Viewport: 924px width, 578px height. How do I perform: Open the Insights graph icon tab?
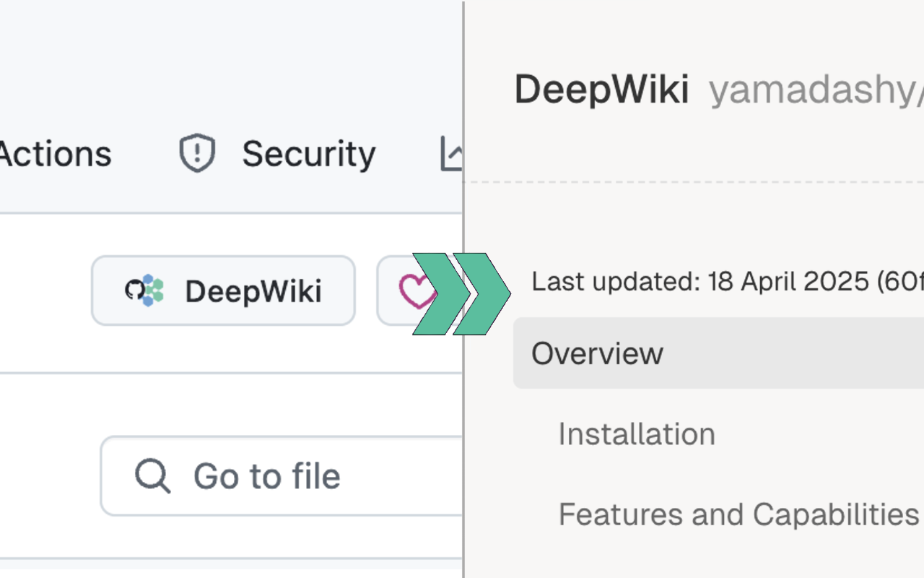coord(452,154)
